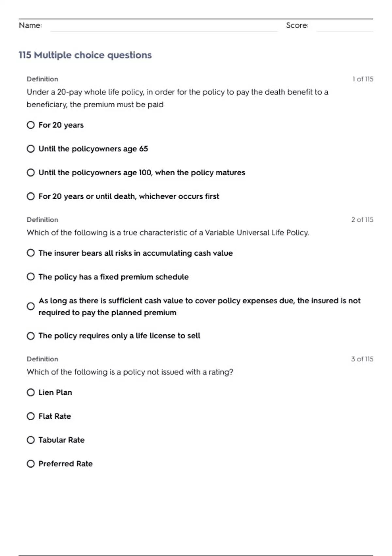Choose "The insurer bears all risks" answer
Viewport: 392px width, 556px height.
pyautogui.click(x=31, y=253)
